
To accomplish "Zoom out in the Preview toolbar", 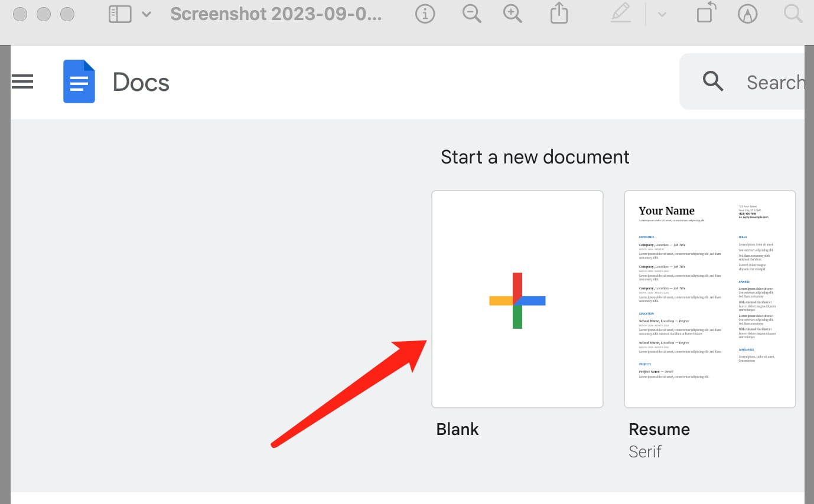I will (x=472, y=14).
